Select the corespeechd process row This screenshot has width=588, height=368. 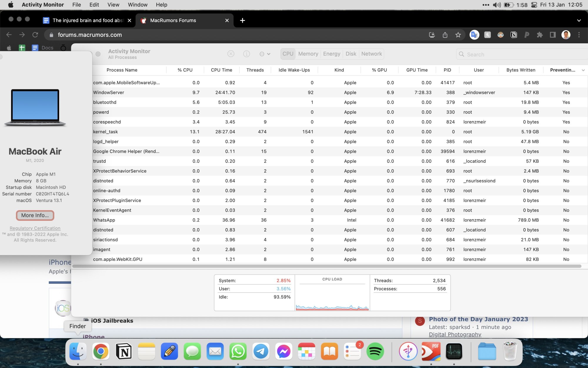click(340, 122)
